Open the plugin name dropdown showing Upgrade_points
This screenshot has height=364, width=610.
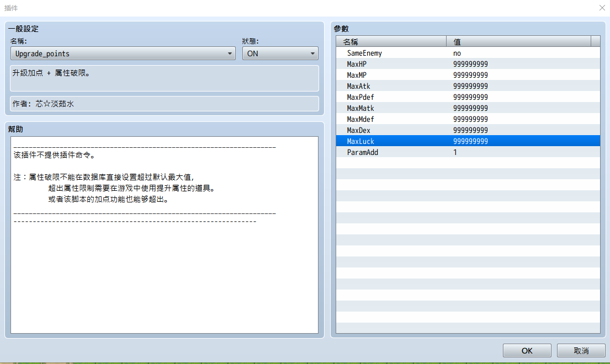[x=123, y=53]
